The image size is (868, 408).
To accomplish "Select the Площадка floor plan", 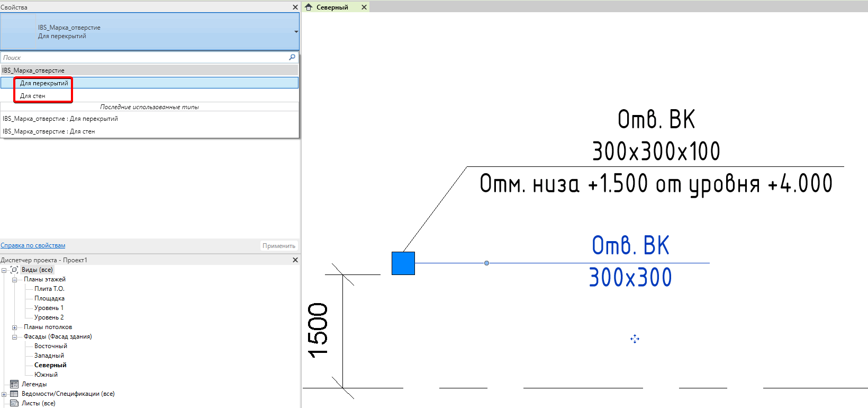I will (49, 298).
